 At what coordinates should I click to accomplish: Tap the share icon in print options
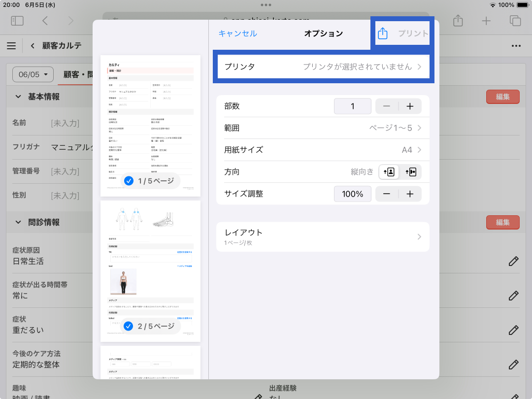click(382, 33)
